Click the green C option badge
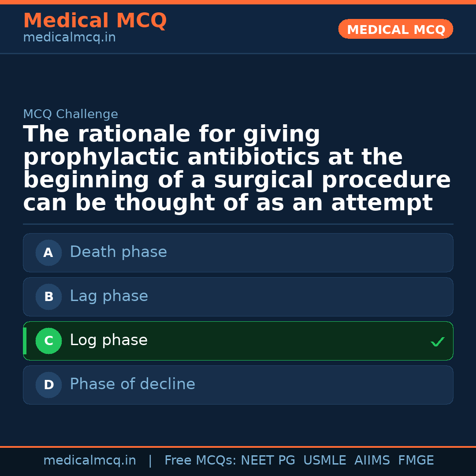 point(48,341)
